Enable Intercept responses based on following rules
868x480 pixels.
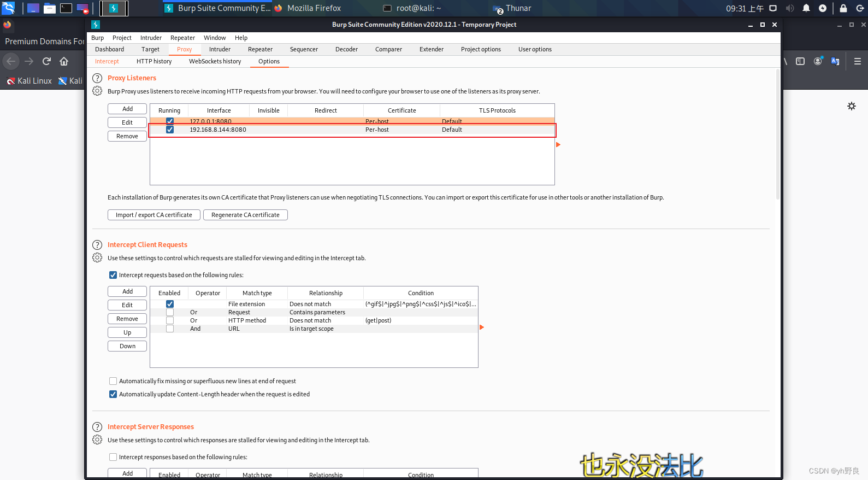point(113,457)
